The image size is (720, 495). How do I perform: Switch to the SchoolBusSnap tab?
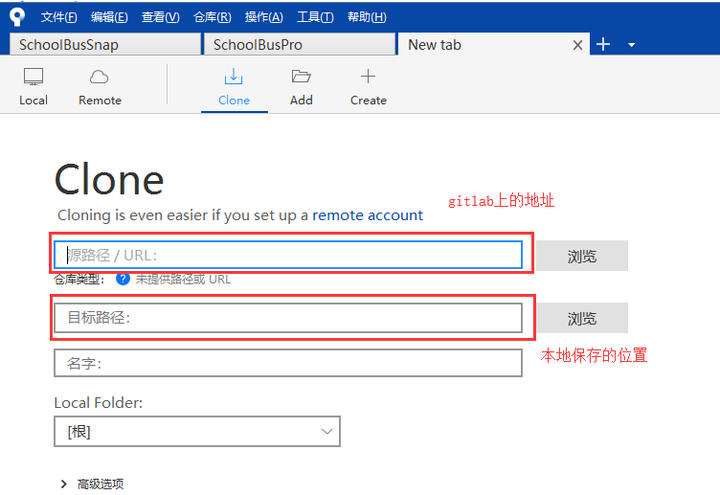(105, 45)
